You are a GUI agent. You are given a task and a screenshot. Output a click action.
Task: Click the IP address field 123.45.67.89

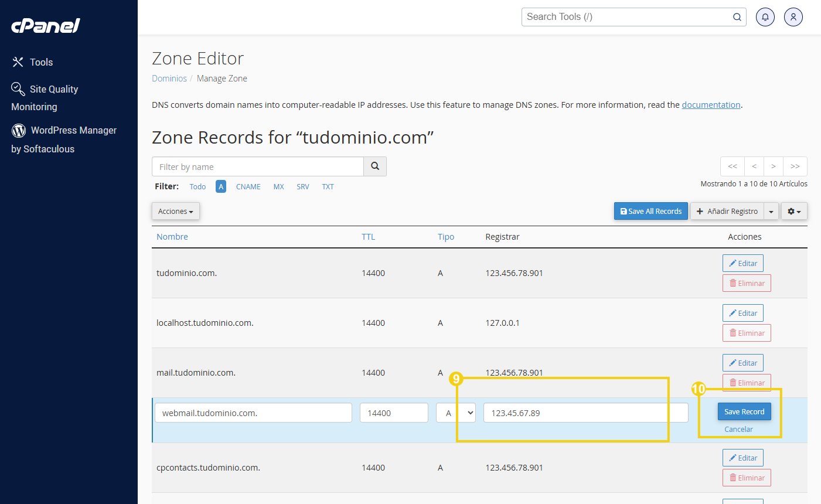pos(585,413)
